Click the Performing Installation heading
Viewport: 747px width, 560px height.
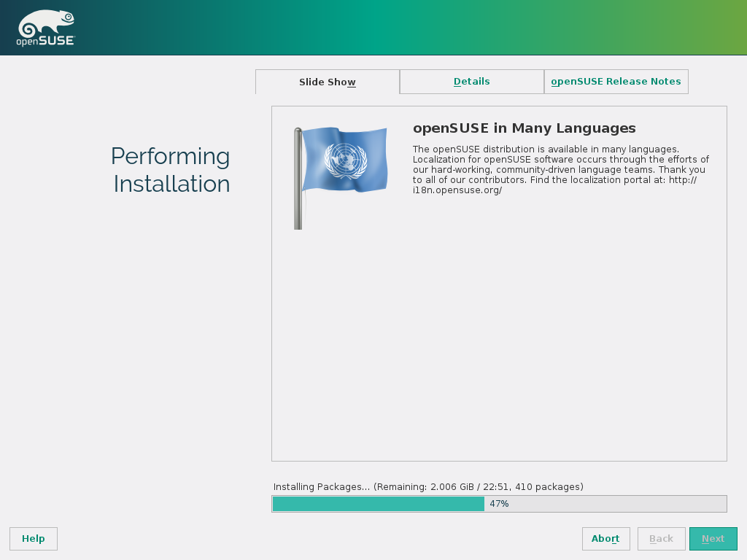(171, 170)
